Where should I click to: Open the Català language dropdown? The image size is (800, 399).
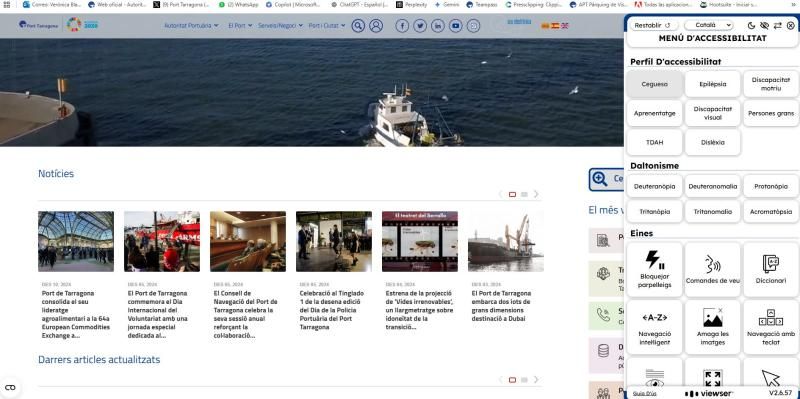coord(709,25)
